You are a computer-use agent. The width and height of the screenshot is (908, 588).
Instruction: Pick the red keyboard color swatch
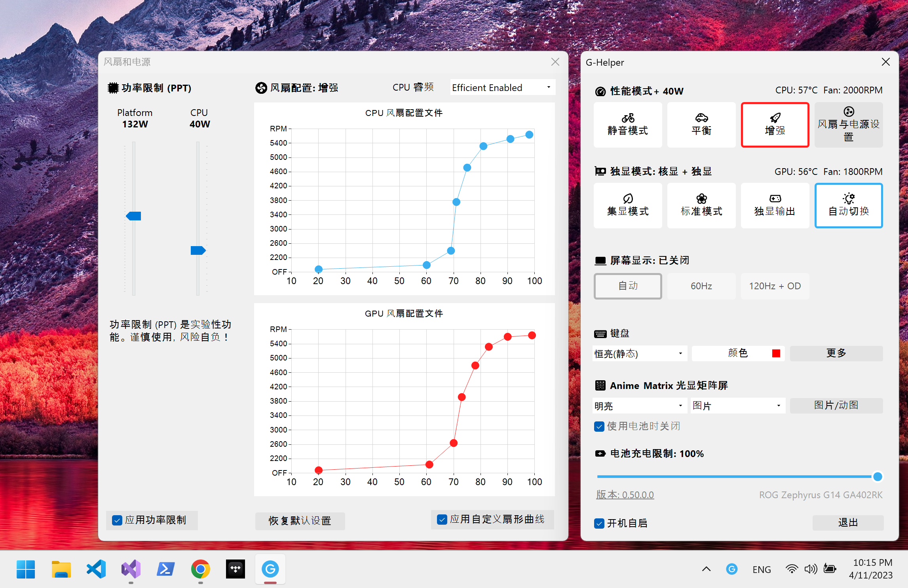[x=776, y=353]
